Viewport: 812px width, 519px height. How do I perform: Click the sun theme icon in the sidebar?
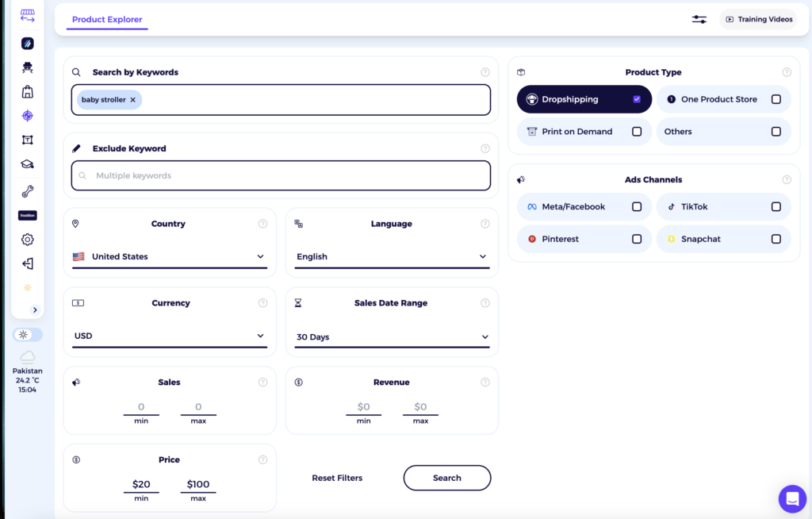[x=28, y=287]
